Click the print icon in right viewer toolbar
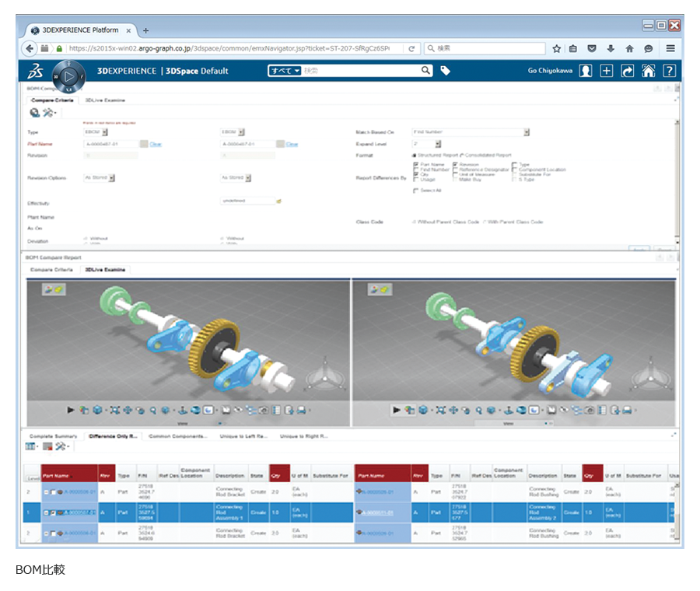The image size is (700, 591). [x=627, y=410]
